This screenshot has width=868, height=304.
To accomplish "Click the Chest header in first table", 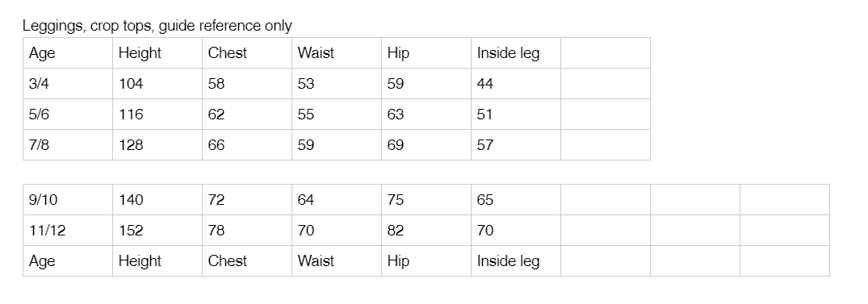I will 247,53.
